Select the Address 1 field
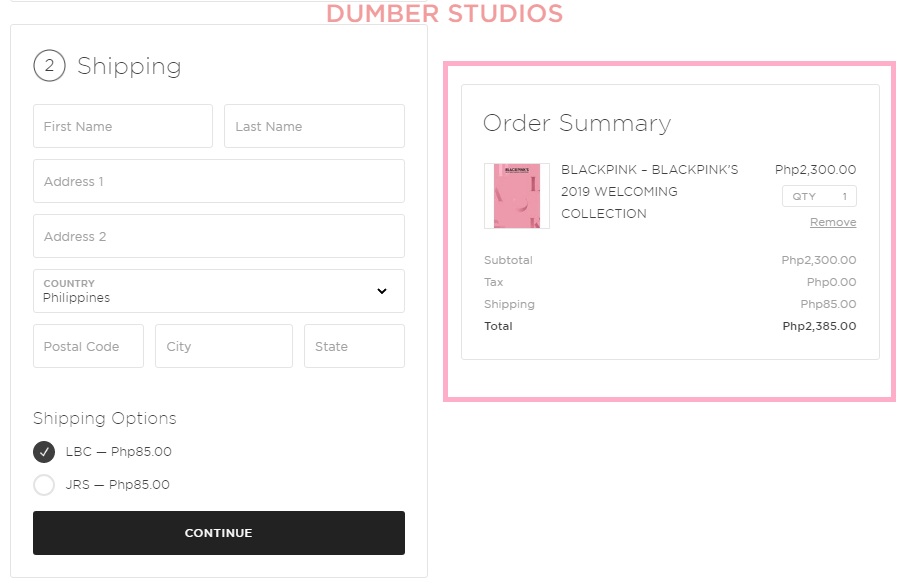The width and height of the screenshot is (906, 587). pos(219,181)
